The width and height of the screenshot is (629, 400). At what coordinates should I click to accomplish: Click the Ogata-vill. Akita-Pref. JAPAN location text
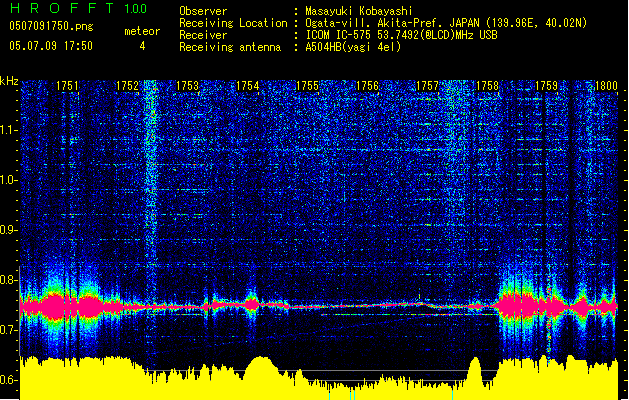click(x=446, y=23)
